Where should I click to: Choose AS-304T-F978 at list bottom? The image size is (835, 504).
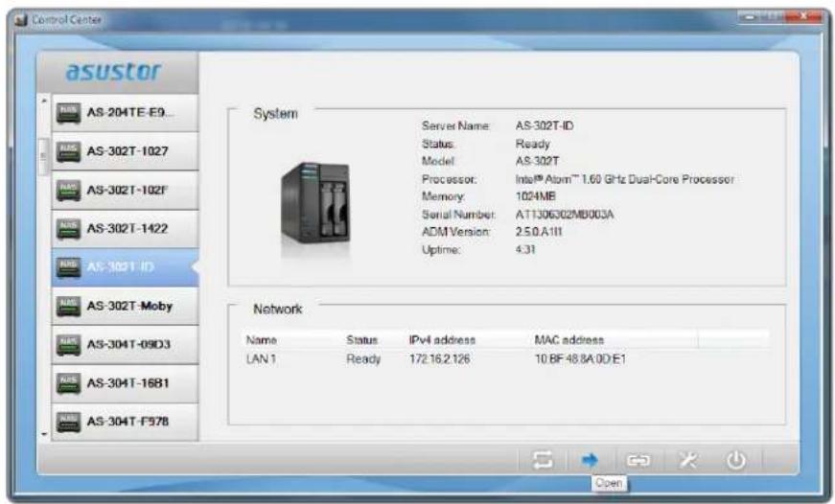(x=126, y=422)
